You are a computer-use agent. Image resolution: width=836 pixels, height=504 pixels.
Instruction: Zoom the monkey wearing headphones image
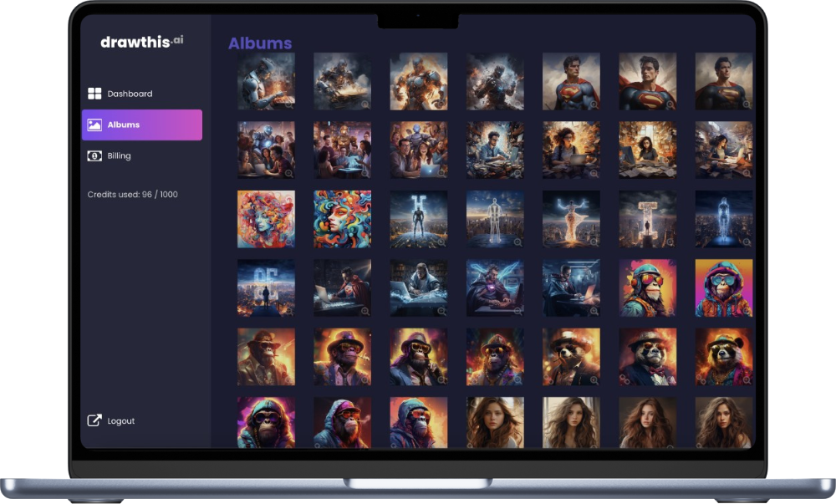click(x=670, y=311)
